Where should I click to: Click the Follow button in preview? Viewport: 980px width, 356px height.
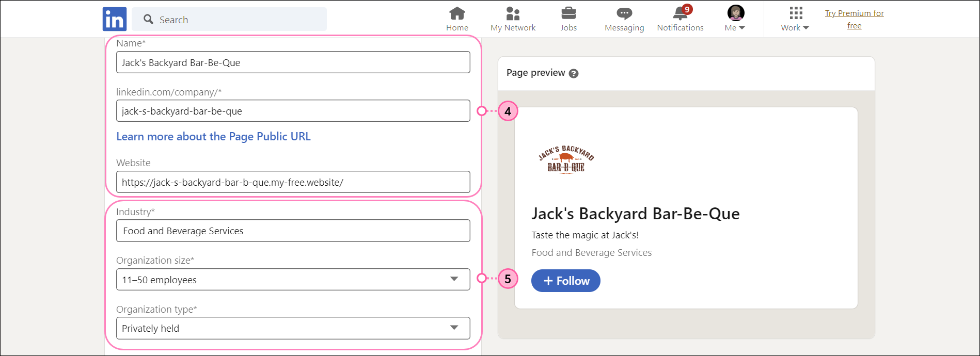[566, 281]
